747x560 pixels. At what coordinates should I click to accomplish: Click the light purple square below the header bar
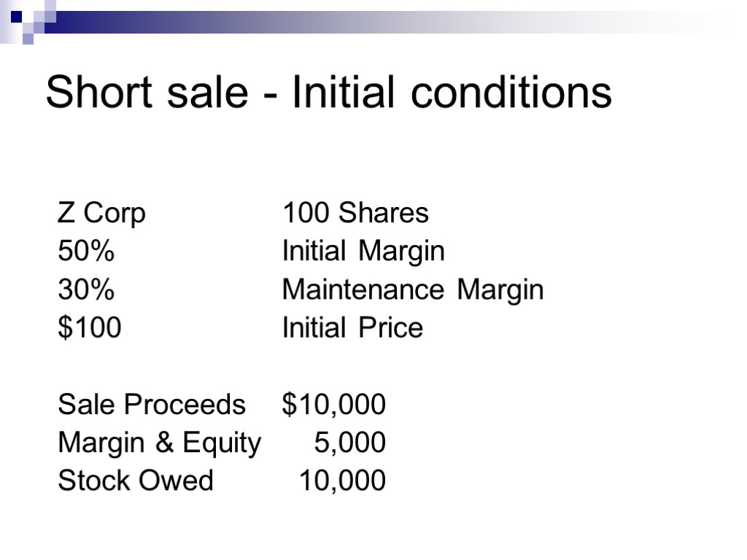pyautogui.click(x=28, y=39)
